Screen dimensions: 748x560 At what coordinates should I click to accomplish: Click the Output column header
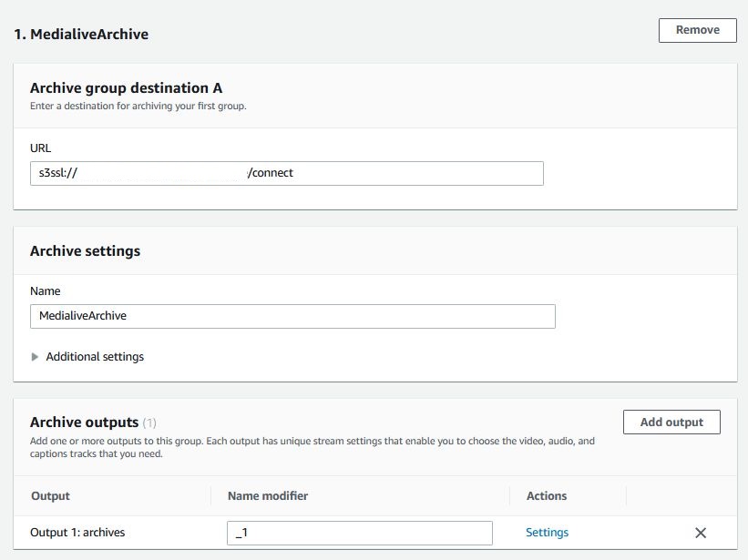50,496
